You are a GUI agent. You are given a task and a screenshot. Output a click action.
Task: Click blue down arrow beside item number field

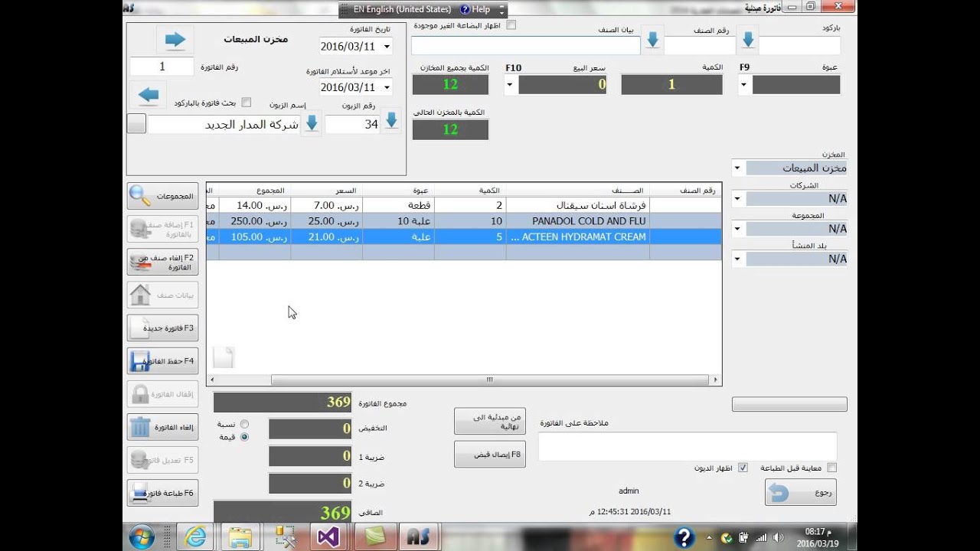[x=748, y=41]
